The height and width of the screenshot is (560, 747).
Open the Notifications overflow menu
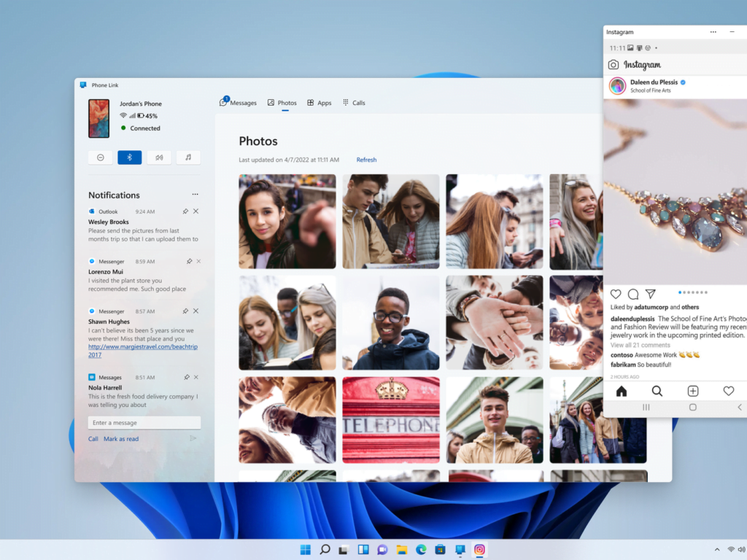point(195,194)
